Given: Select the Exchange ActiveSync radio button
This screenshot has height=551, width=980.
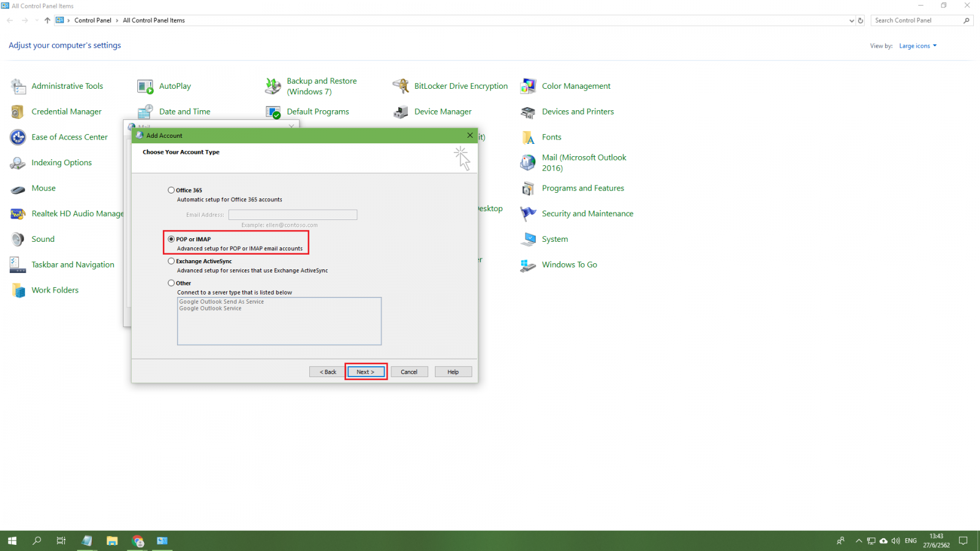Looking at the screenshot, I should click(171, 261).
